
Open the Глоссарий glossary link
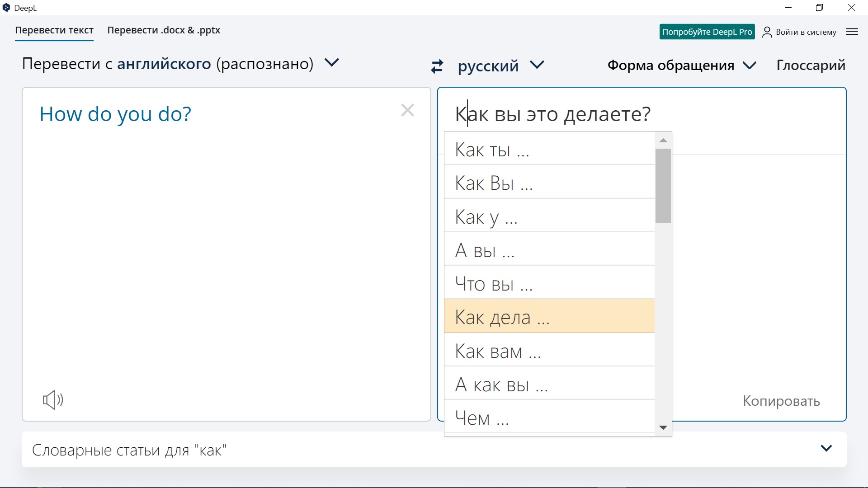coord(811,65)
